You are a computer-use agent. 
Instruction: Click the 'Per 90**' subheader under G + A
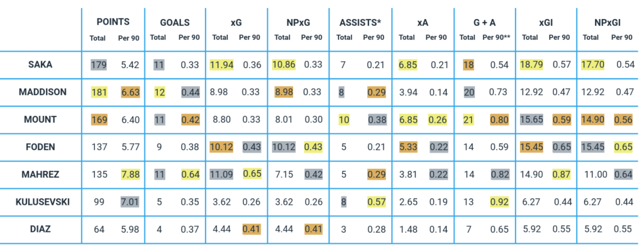[x=496, y=37]
